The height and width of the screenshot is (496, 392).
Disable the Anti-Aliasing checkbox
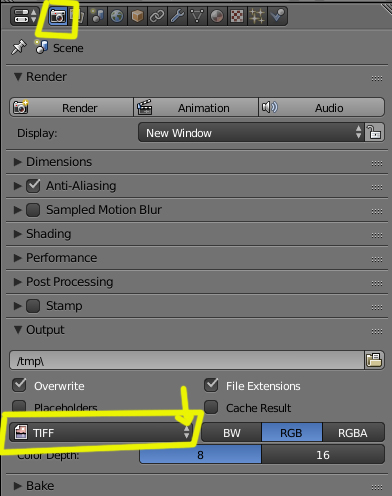click(x=33, y=186)
